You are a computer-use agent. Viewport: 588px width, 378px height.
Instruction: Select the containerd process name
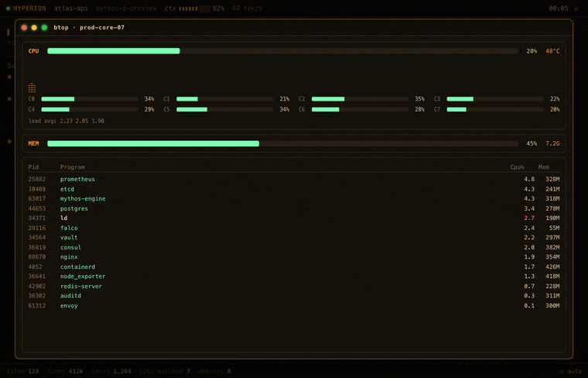point(77,267)
